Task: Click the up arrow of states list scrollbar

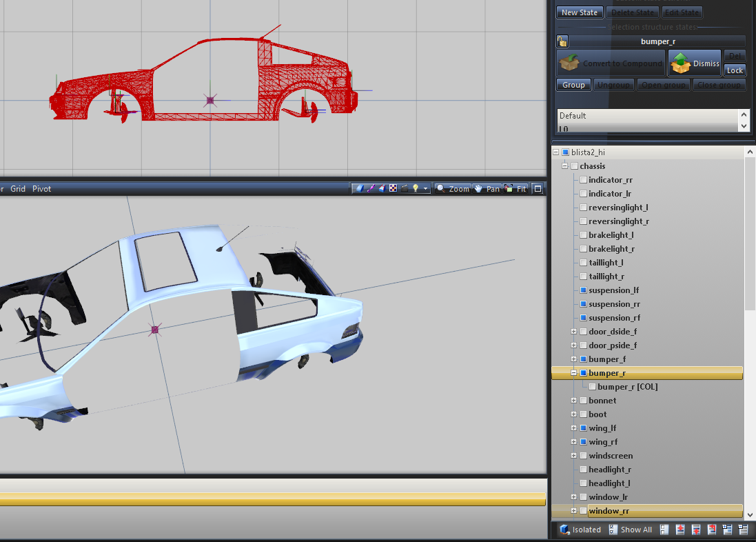Action: pyautogui.click(x=744, y=115)
